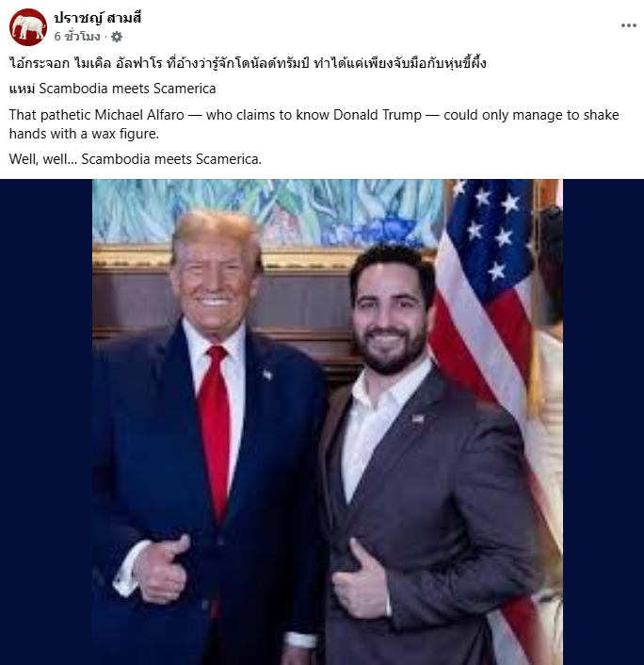Image resolution: width=644 pixels, height=665 pixels.
Task: Click the dark blue left photo margin
Action: pyautogui.click(x=46, y=422)
